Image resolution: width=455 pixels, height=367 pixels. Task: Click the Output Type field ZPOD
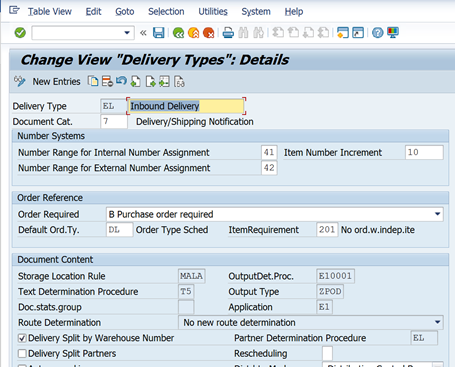[x=330, y=292]
